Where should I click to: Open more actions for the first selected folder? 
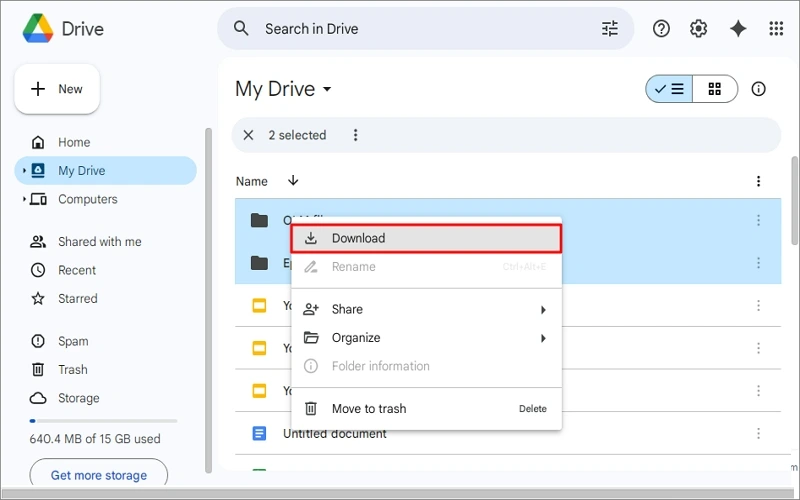(x=758, y=220)
